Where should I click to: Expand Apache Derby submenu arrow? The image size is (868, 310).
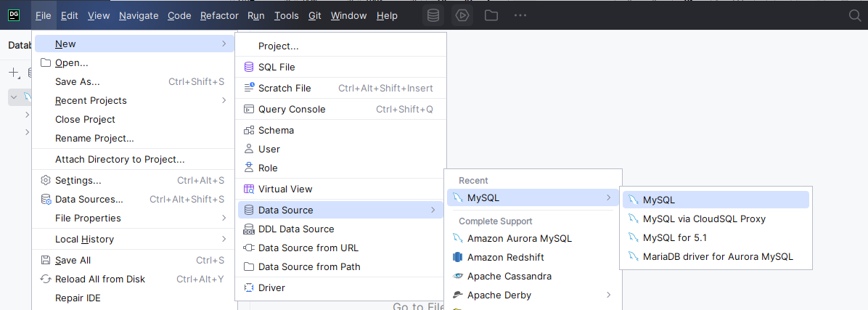(608, 295)
